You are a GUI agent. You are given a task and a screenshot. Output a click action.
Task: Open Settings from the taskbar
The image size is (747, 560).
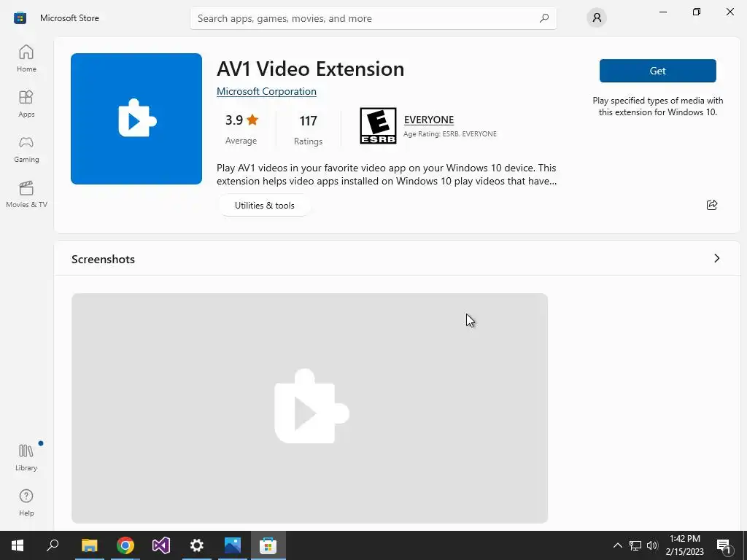pyautogui.click(x=197, y=545)
